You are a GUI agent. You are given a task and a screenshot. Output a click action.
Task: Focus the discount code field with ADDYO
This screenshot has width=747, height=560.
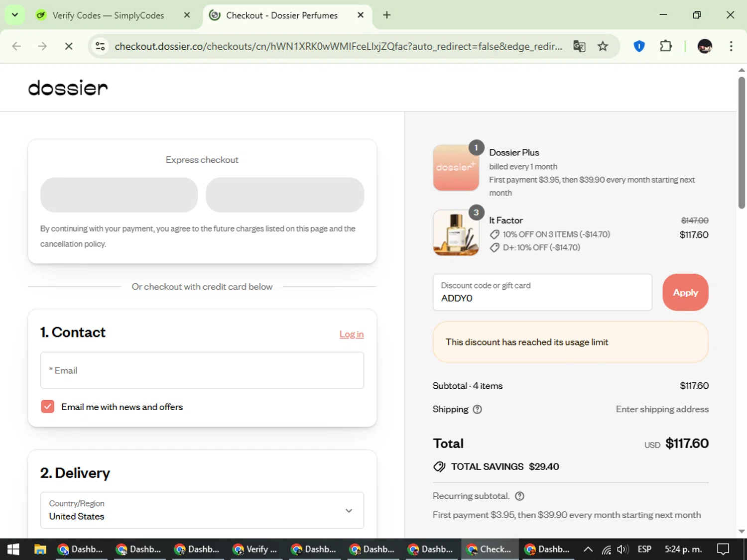click(x=542, y=292)
